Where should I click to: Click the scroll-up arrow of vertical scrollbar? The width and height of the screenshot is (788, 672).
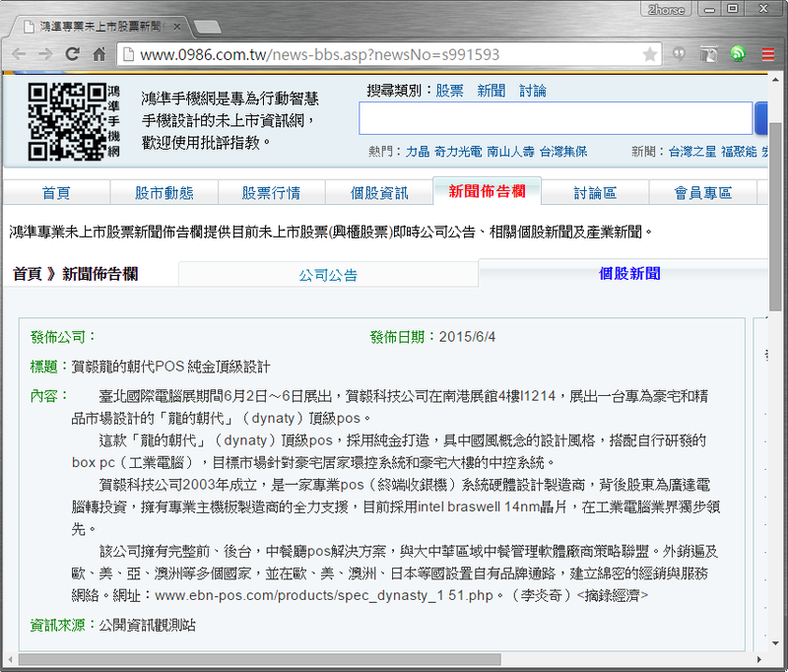coord(775,80)
